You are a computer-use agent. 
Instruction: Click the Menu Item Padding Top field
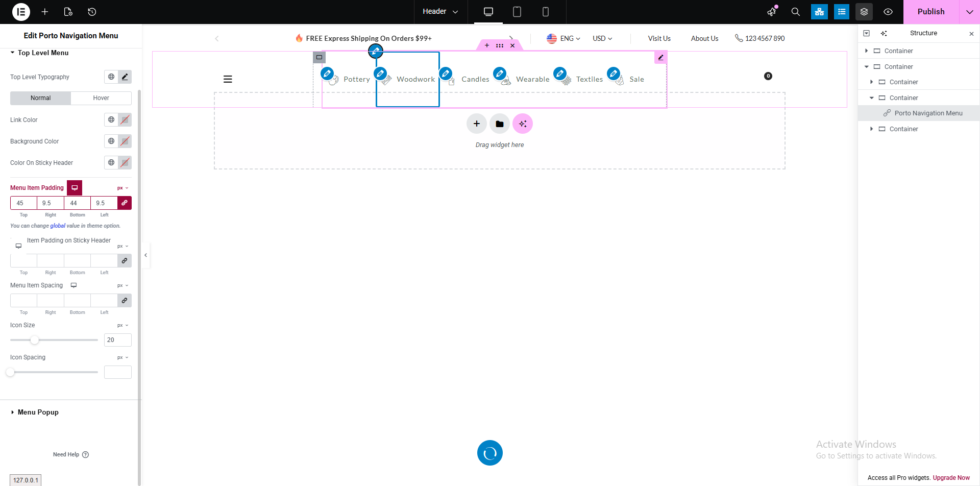23,203
